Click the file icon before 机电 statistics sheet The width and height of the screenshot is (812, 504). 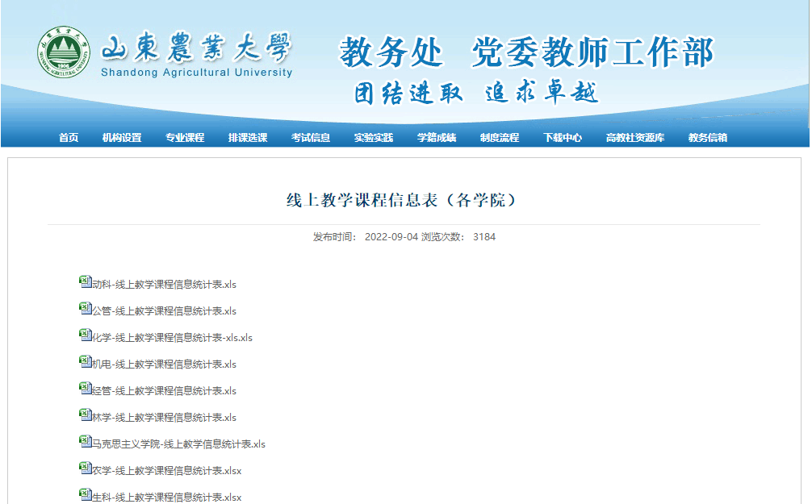(x=85, y=361)
